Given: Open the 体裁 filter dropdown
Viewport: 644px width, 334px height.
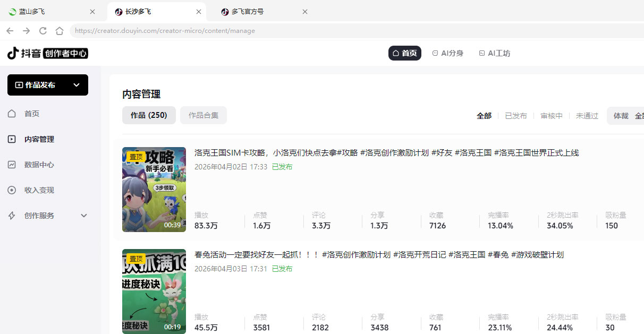Looking at the screenshot, I should pos(626,116).
